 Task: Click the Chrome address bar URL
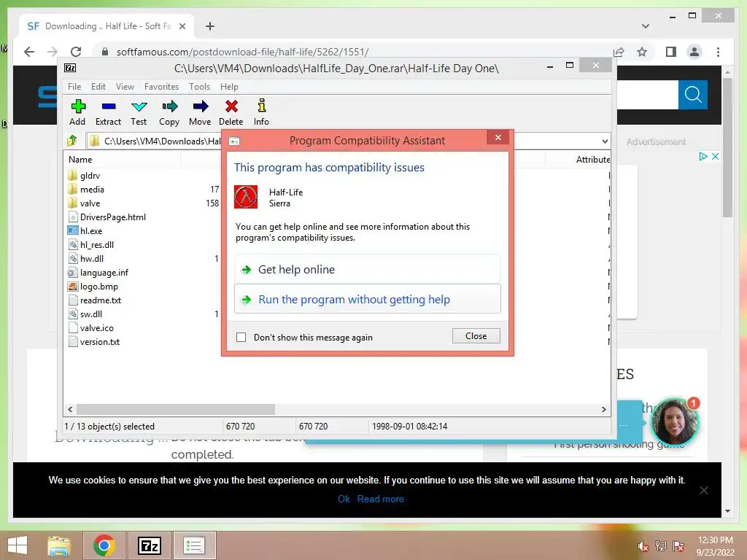(x=242, y=52)
